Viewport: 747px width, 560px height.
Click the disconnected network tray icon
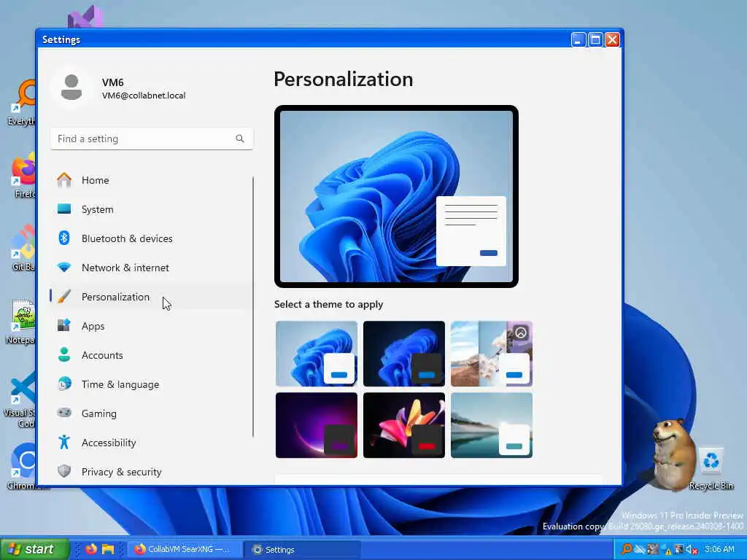(x=640, y=550)
